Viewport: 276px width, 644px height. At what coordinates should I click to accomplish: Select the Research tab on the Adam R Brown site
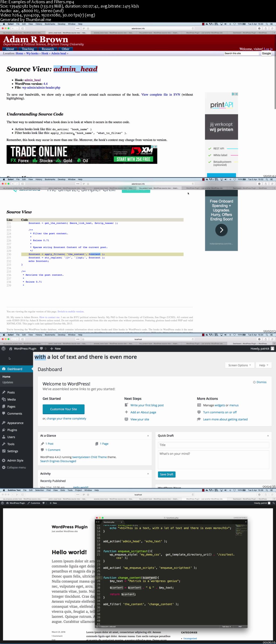tap(48, 49)
